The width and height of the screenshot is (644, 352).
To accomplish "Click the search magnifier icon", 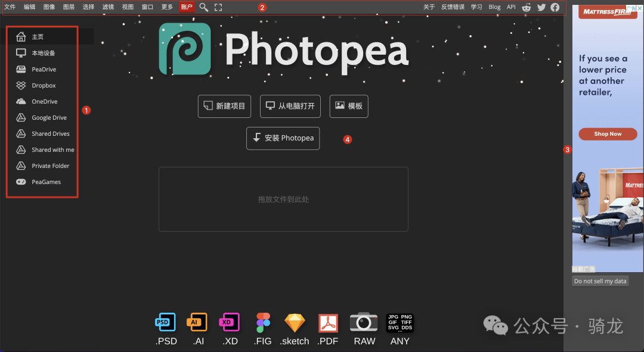I will click(204, 7).
